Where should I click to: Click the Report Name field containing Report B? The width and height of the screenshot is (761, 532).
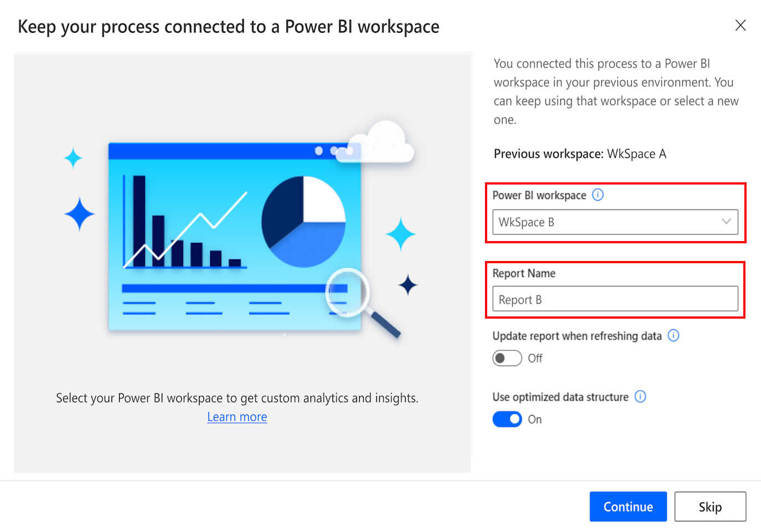click(x=615, y=299)
